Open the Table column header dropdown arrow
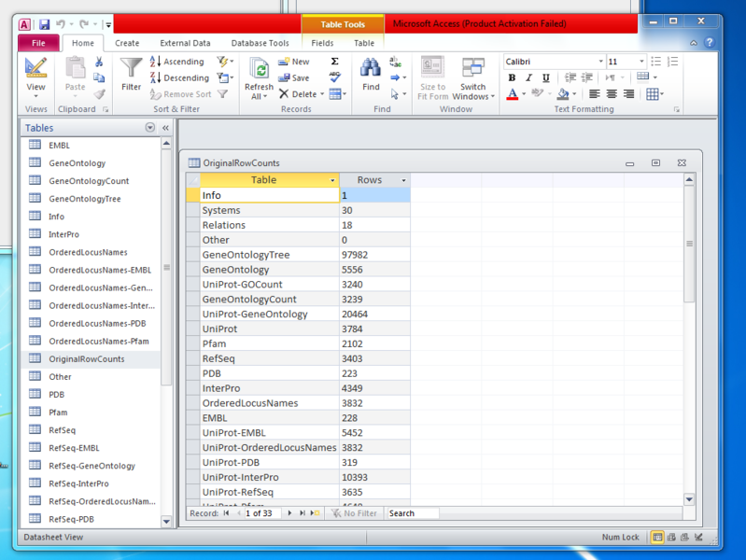Screen dimensions: 746x560 332,180
